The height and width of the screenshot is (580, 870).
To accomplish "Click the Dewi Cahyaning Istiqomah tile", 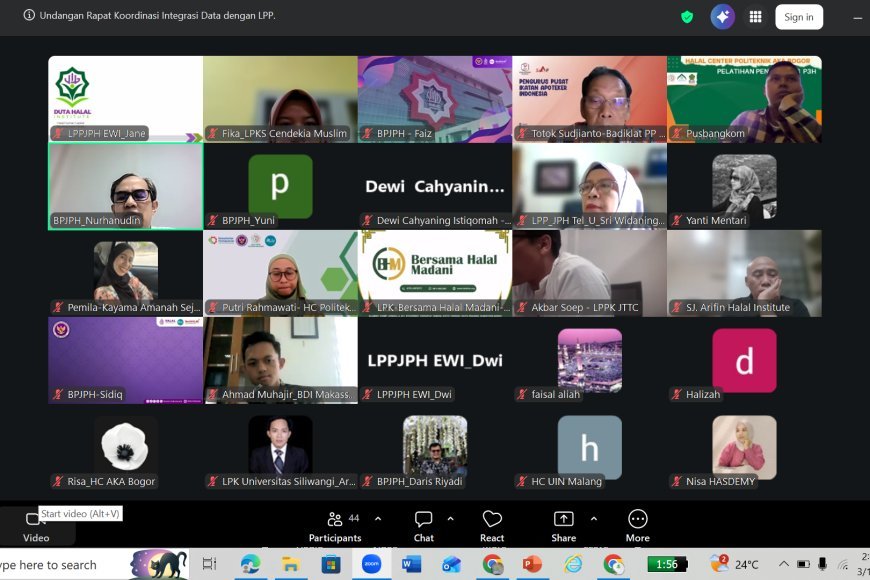I will click(435, 186).
